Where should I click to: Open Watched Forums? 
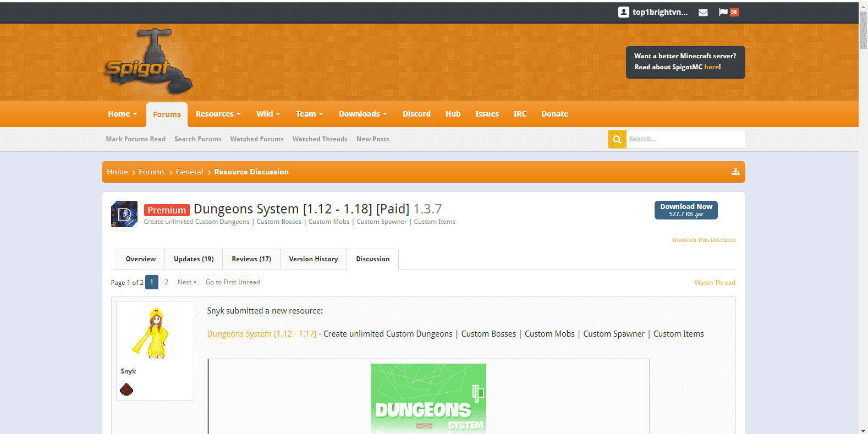(257, 139)
